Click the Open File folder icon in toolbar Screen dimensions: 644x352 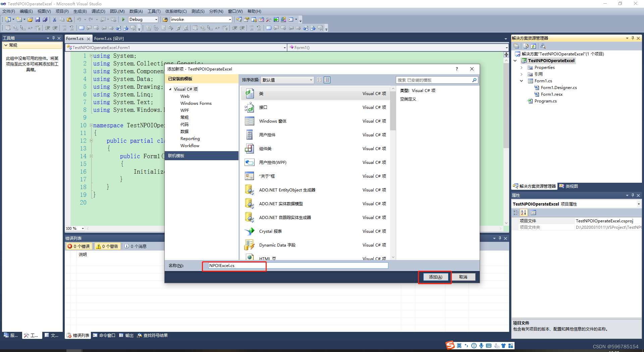[30, 19]
